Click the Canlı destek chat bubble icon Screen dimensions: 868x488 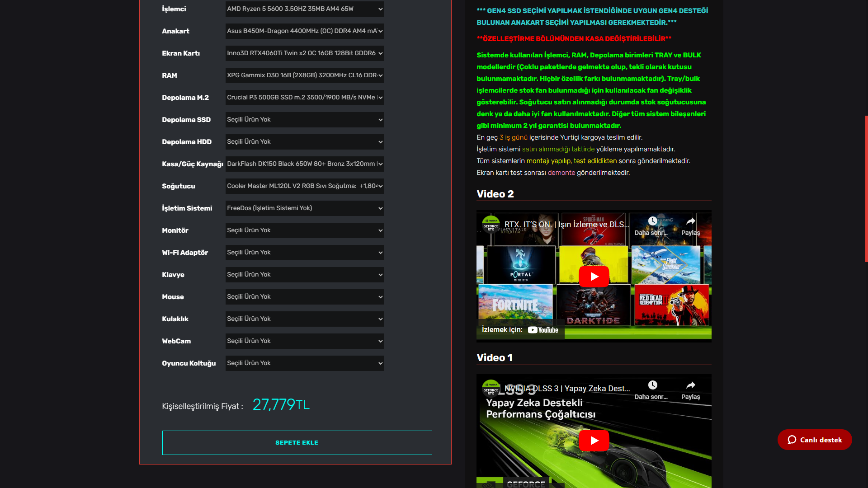pos(792,440)
